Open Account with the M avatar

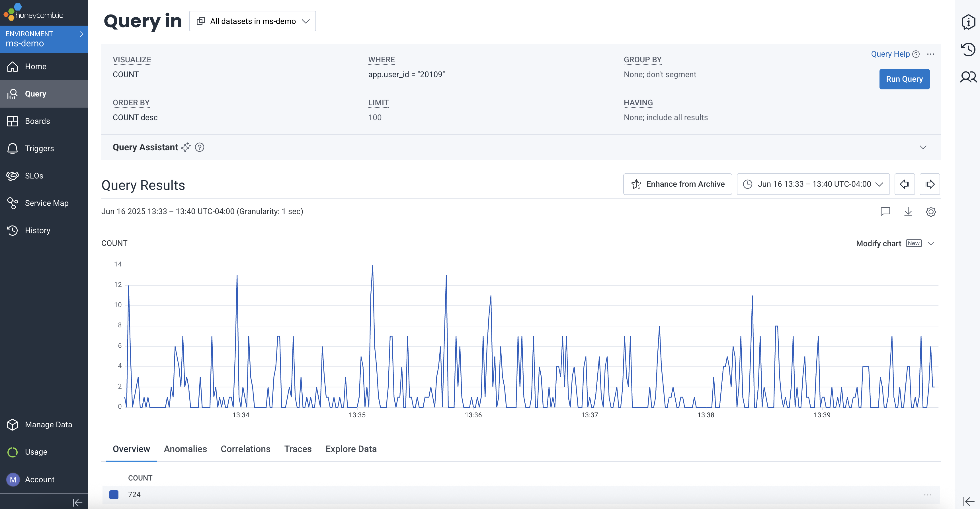[44, 480]
